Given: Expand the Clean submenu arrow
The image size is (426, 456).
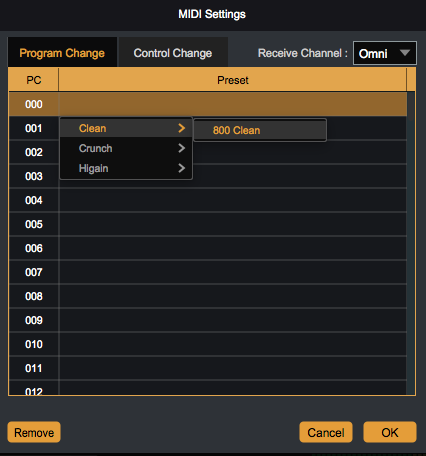Looking at the screenshot, I should (x=181, y=128).
